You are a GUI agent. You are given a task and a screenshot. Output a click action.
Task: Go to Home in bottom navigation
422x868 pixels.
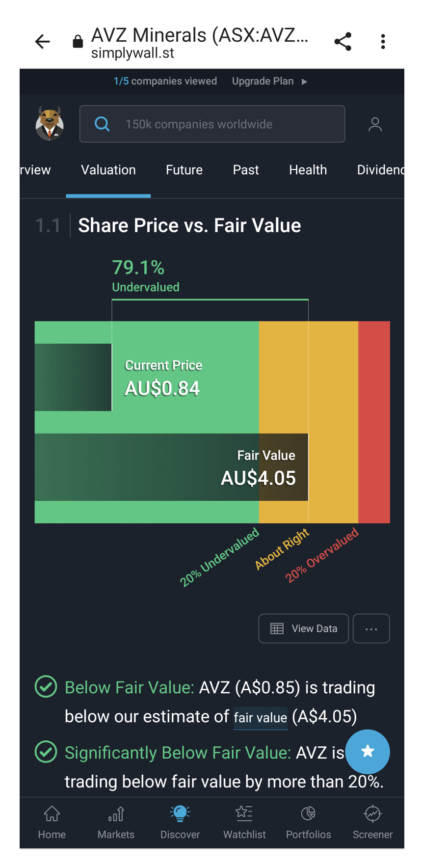(52, 822)
